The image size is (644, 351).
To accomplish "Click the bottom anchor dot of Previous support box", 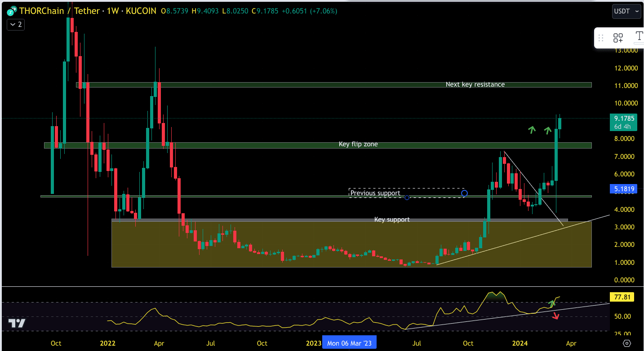I will [407, 197].
